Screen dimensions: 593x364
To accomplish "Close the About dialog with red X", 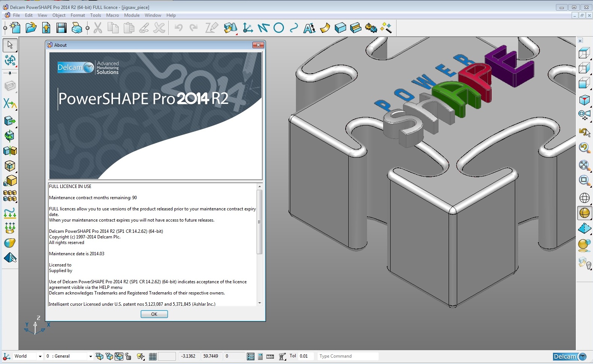I will coord(258,45).
